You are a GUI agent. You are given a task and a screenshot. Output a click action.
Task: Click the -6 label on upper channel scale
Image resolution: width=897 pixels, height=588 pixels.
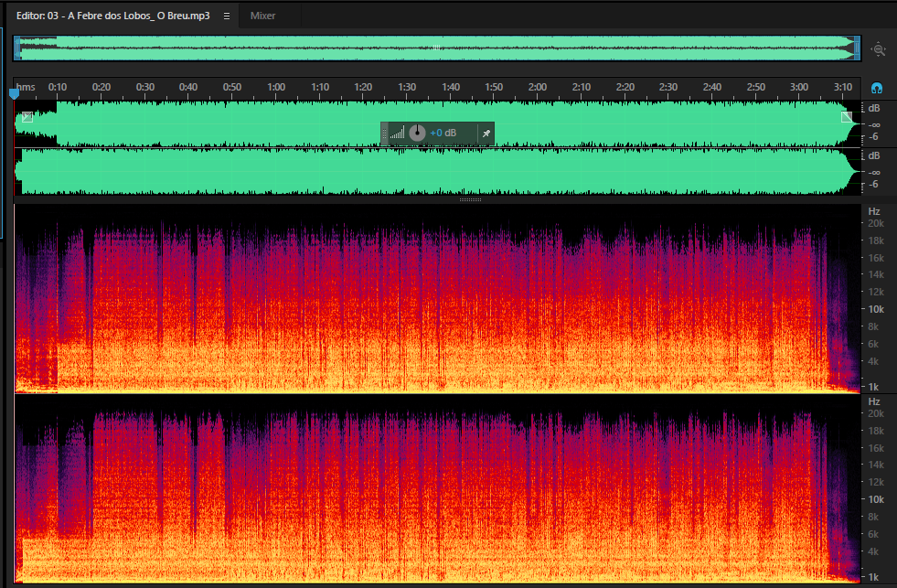pos(873,136)
